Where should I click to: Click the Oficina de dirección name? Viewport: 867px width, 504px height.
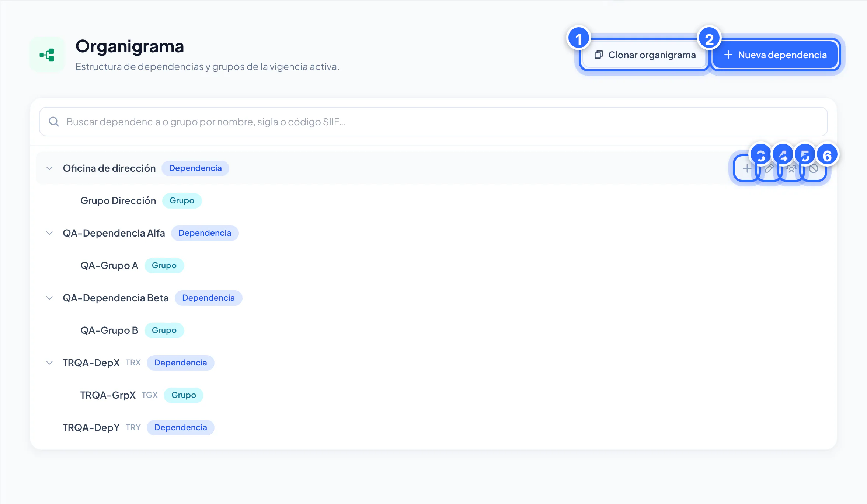[109, 168]
